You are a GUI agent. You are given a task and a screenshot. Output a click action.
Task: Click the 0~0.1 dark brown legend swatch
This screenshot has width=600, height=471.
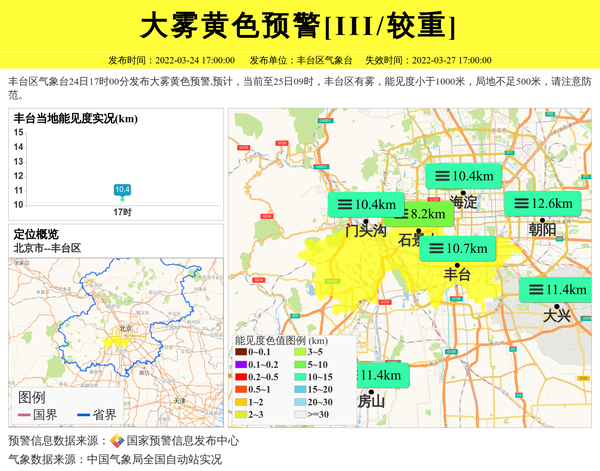coord(241,352)
